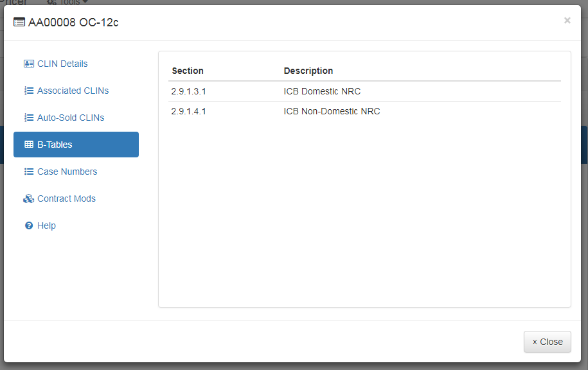The width and height of the screenshot is (588, 370).
Task: Click the Associated CLINs numbered-list icon
Action: (28, 90)
